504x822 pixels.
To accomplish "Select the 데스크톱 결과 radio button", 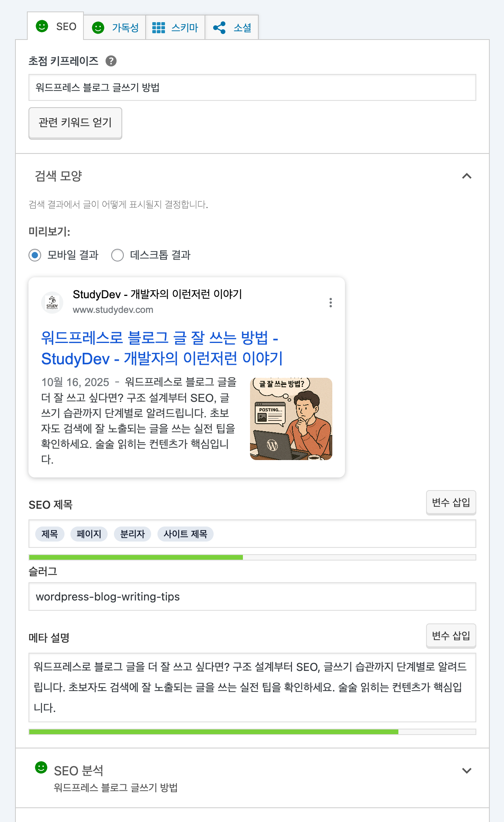I will coord(117,255).
